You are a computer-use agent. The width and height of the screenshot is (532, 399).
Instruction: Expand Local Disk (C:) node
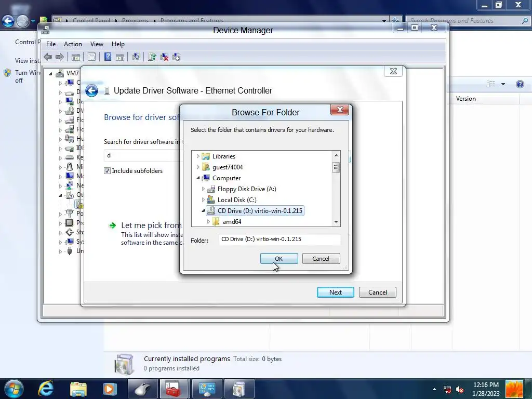point(203,200)
